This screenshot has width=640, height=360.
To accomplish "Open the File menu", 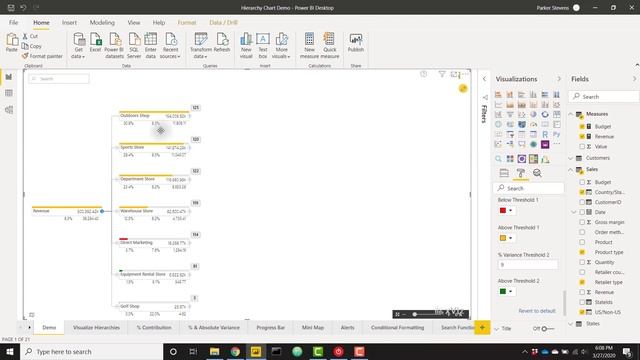I will pyautogui.click(x=13, y=22).
